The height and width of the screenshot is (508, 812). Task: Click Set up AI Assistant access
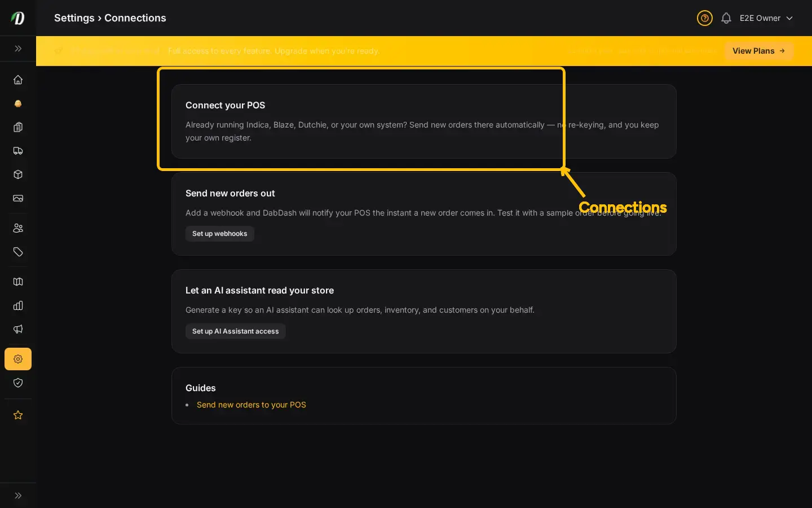[236, 331]
